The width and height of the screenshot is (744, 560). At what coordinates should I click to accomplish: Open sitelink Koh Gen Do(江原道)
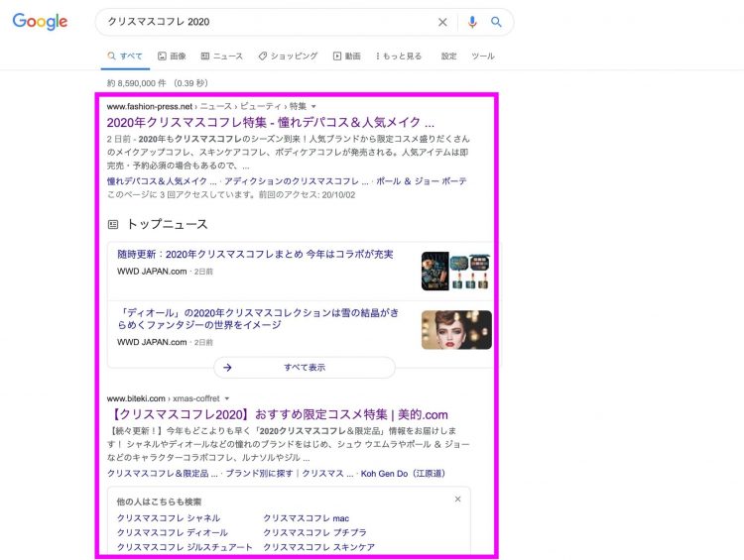403,473
